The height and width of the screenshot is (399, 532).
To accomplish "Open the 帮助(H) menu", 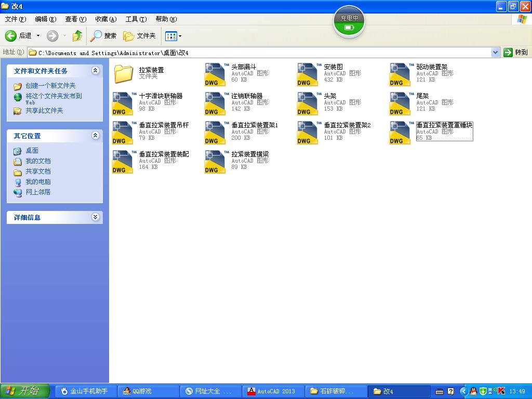I will [x=166, y=19].
